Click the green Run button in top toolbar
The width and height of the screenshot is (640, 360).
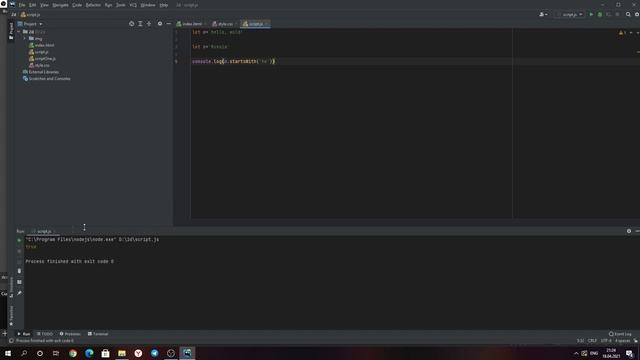(x=591, y=14)
